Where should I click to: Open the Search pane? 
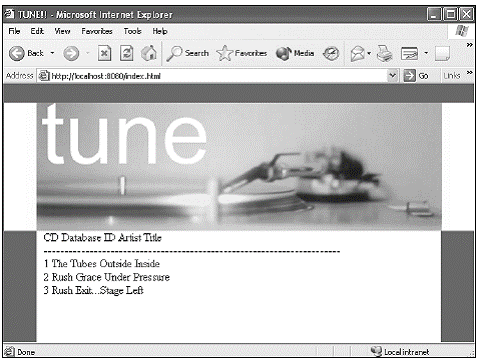click(188, 53)
